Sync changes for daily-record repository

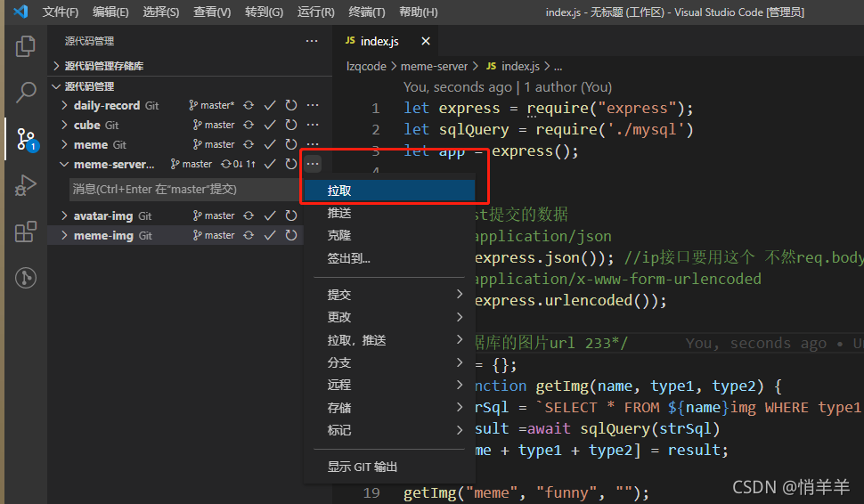(249, 105)
